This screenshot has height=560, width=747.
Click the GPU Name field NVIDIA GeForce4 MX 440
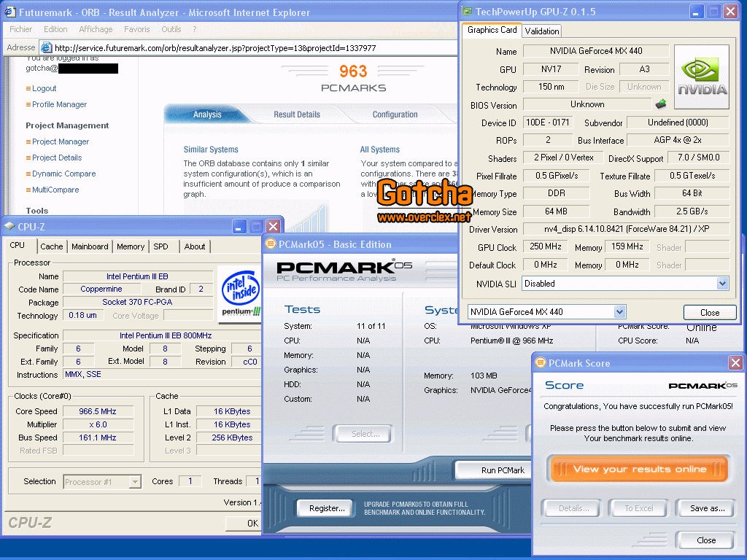595,51
